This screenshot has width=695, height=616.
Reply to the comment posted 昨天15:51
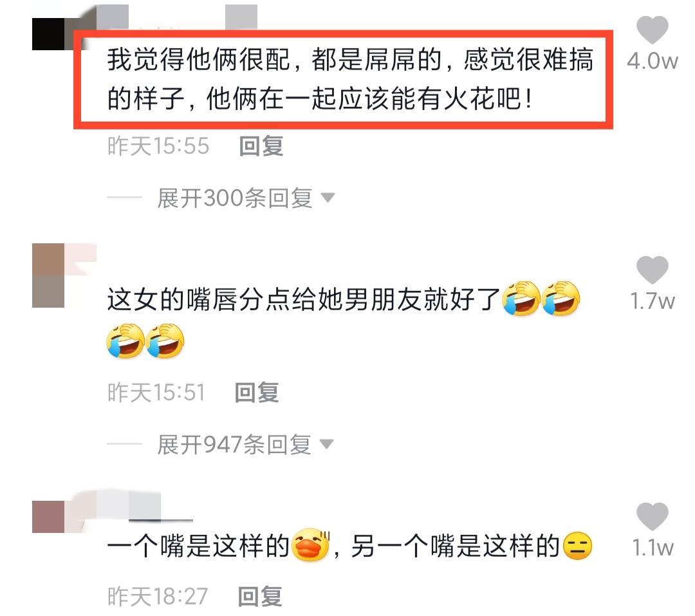click(x=257, y=393)
